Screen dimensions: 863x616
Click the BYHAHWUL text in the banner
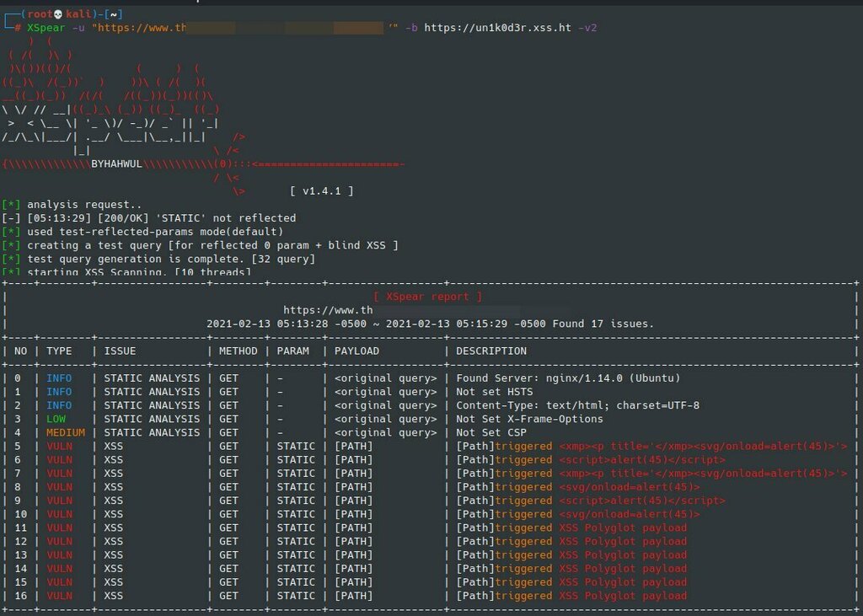pyautogui.click(x=116, y=164)
